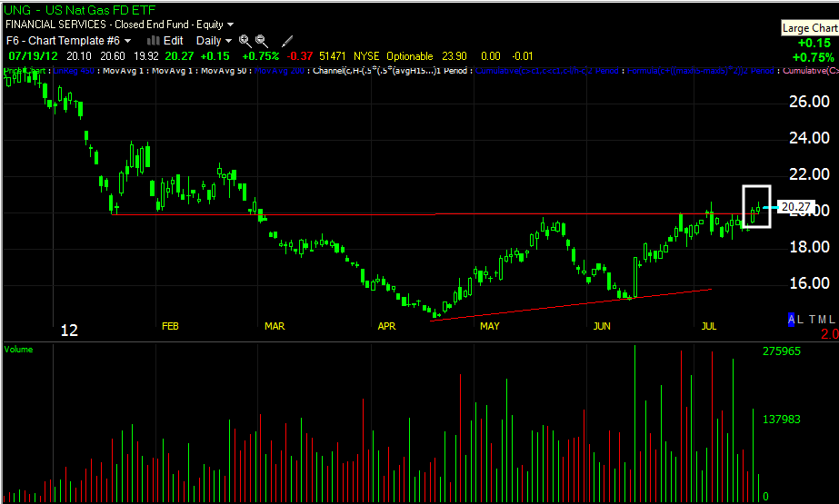
Task: Click the open price 20.10
Action: click(x=79, y=56)
